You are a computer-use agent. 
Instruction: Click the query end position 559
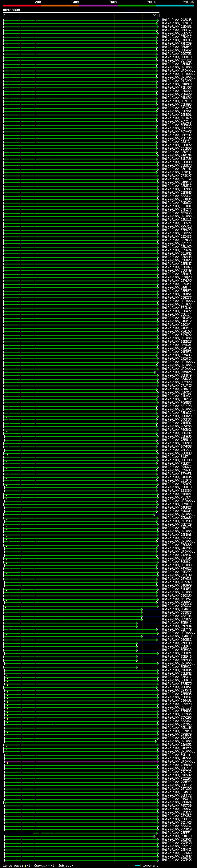[x=155, y=15]
